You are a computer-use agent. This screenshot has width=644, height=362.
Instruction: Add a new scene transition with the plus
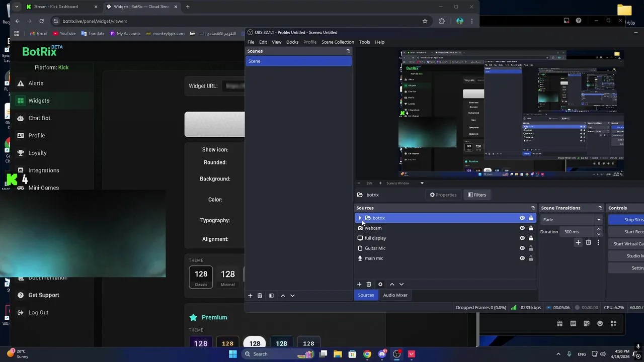[578, 242]
